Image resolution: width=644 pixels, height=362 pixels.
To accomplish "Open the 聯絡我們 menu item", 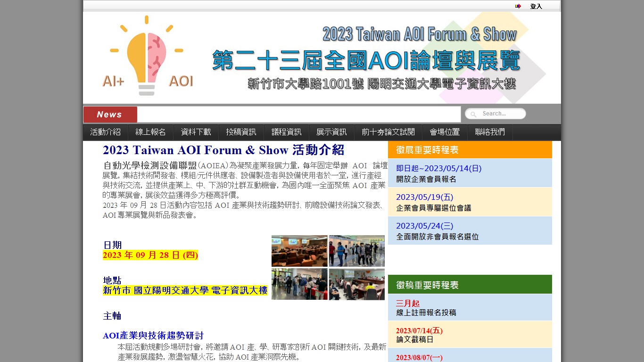I will coord(490,132).
